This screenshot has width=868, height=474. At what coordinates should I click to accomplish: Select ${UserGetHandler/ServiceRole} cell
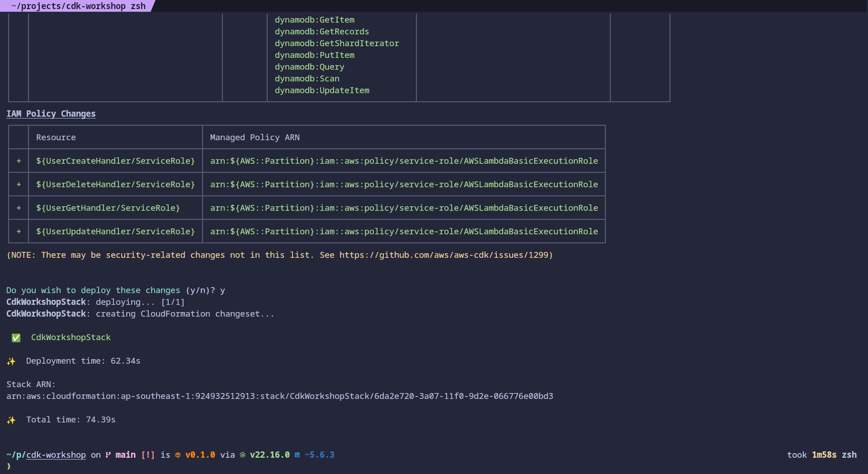(x=108, y=208)
